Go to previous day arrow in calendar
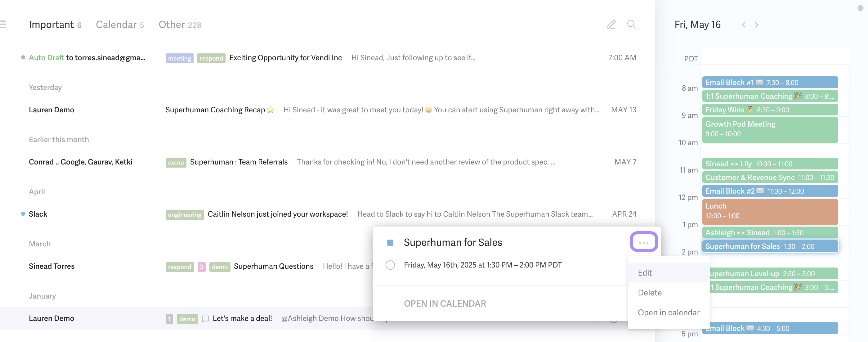The image size is (868, 342). (x=744, y=25)
